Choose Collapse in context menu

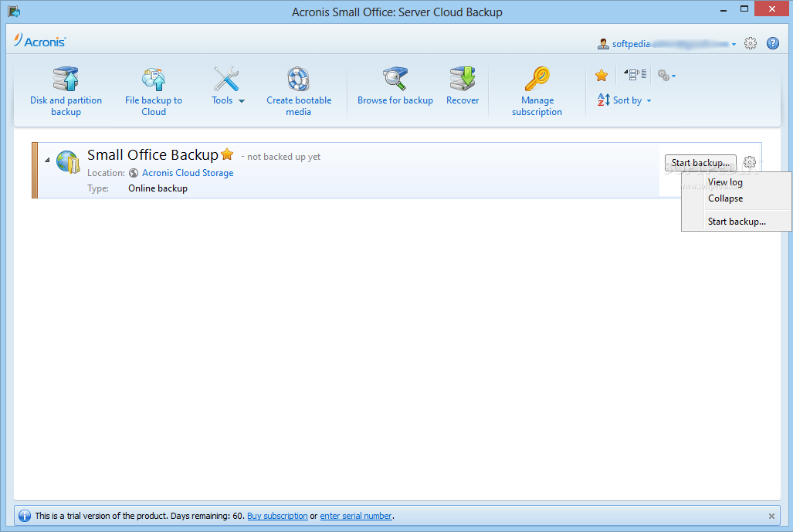pos(725,198)
